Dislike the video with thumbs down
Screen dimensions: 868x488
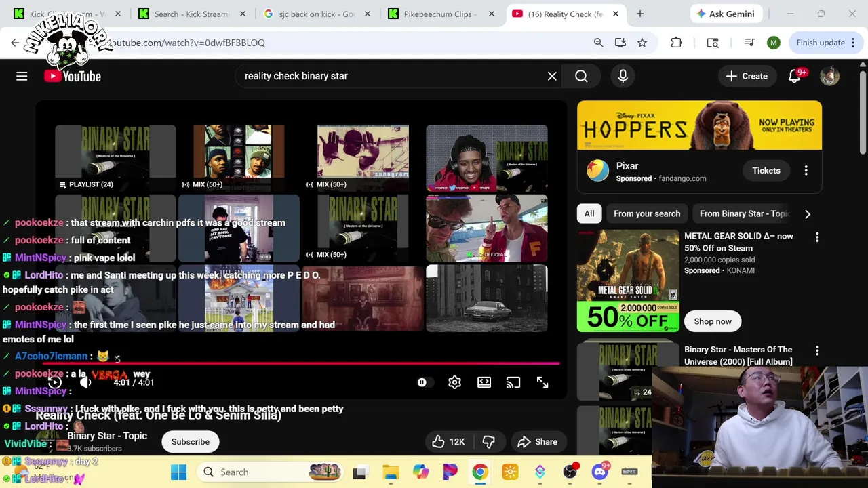coord(488,441)
